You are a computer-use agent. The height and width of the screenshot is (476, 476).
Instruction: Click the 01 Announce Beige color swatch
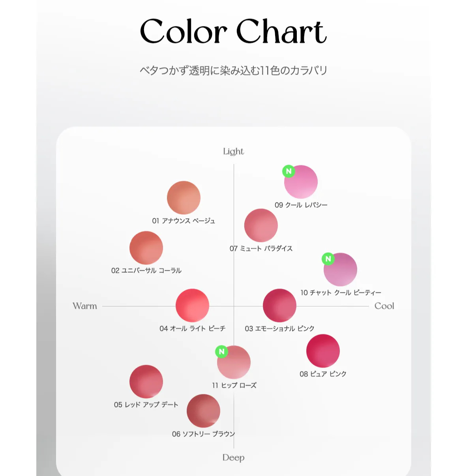[184, 198]
